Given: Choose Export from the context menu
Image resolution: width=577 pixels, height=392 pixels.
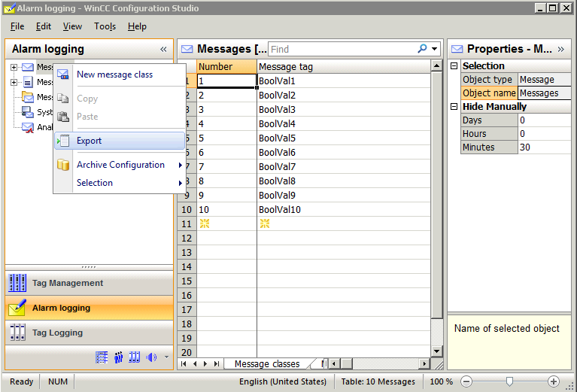Looking at the screenshot, I should [x=89, y=141].
